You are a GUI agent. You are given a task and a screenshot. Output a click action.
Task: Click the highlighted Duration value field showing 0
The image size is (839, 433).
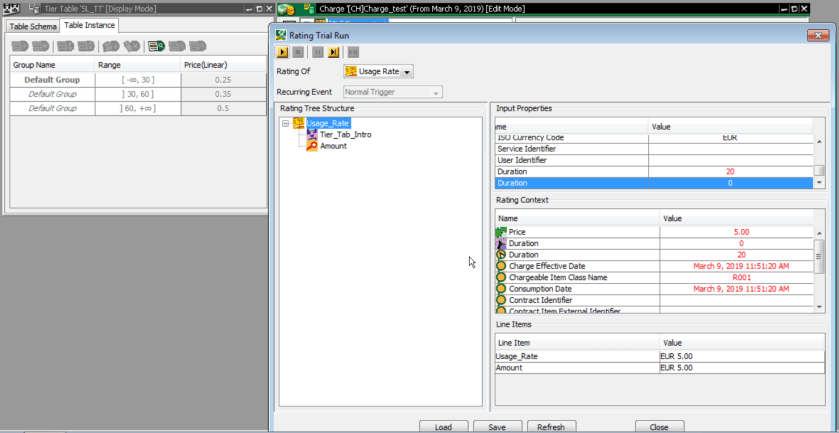729,183
